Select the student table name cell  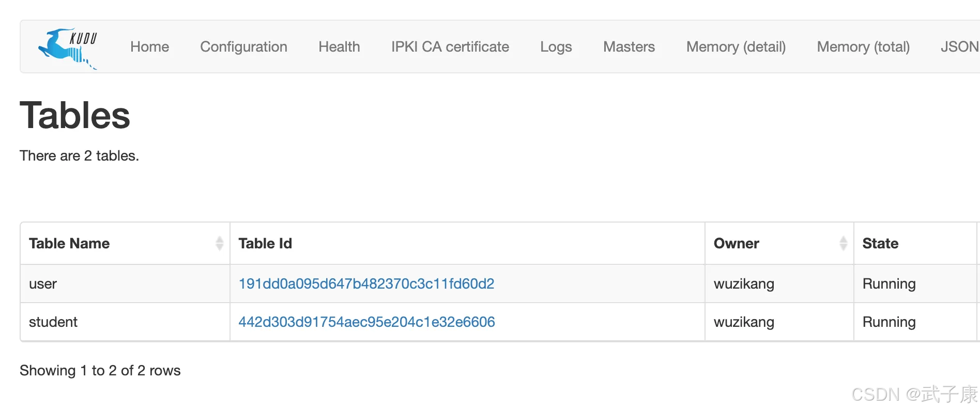(53, 322)
